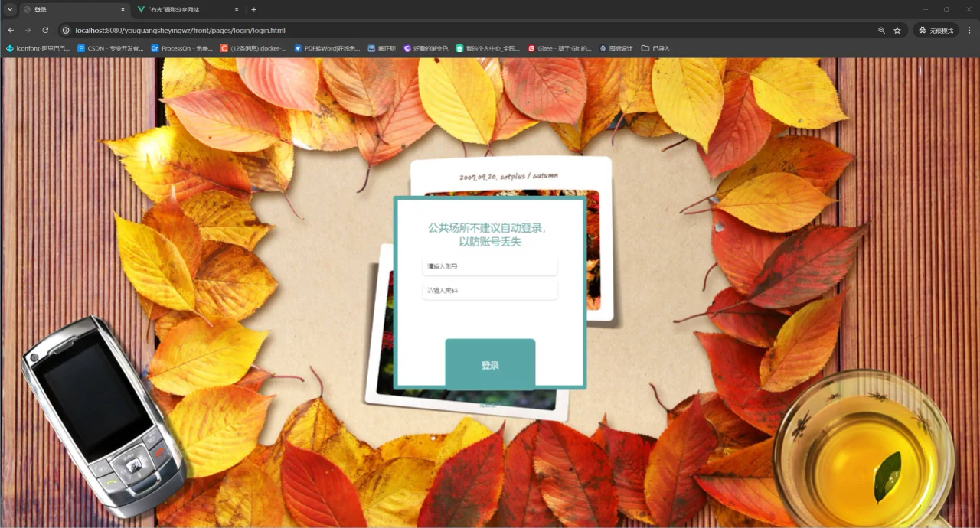This screenshot has height=528, width=980.
Task: Open the (12条消息) docker bookmark
Action: [x=253, y=48]
